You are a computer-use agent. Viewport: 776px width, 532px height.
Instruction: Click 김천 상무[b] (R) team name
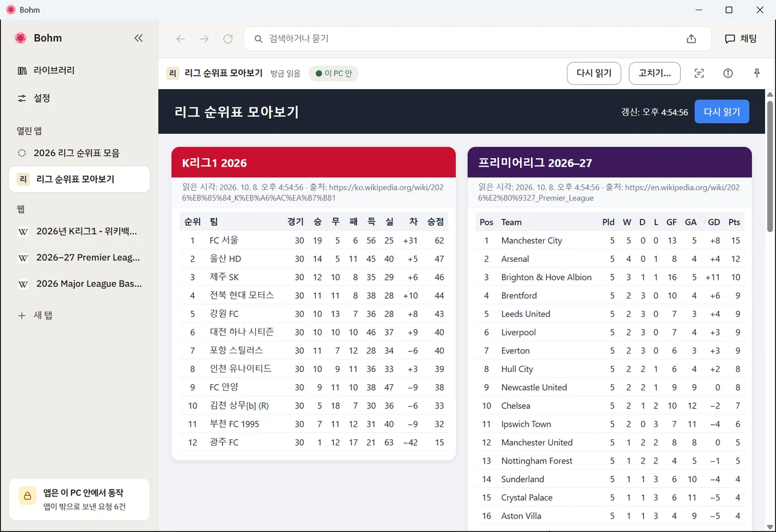pos(239,405)
